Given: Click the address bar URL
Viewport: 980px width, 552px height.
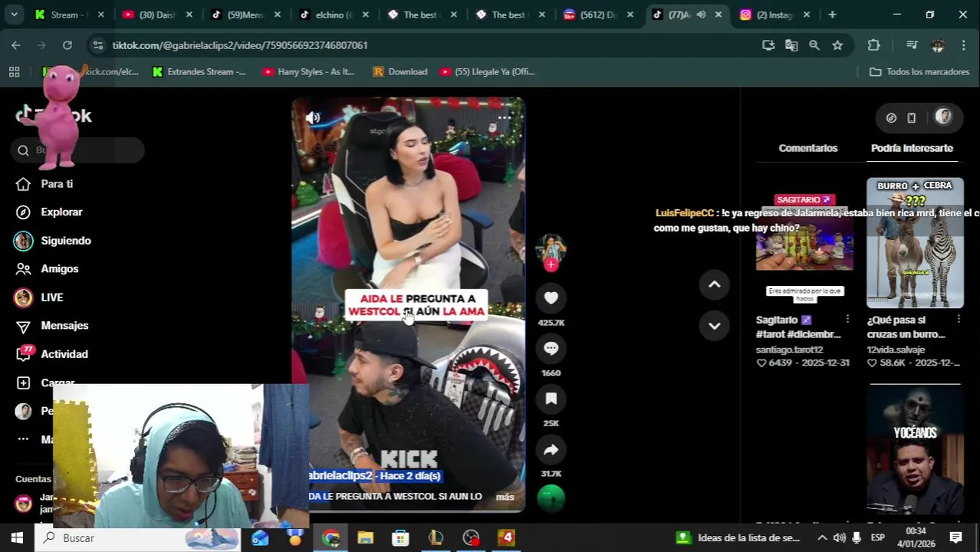Looking at the screenshot, I should click(x=240, y=45).
